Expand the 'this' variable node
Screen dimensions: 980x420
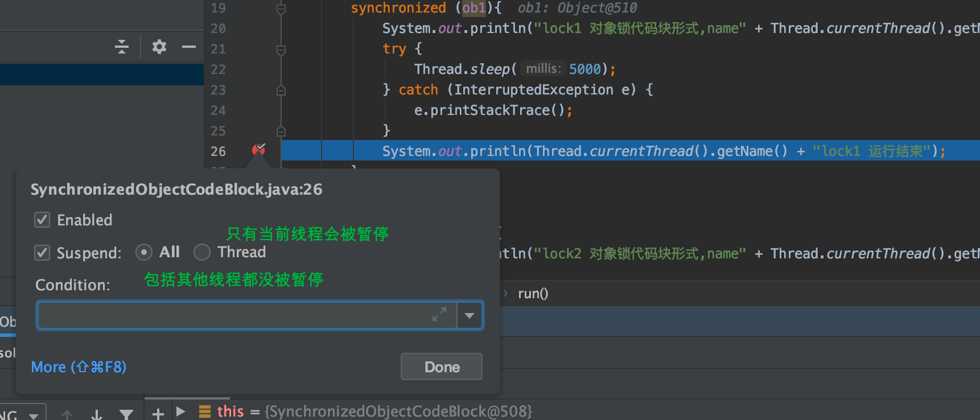(x=181, y=411)
